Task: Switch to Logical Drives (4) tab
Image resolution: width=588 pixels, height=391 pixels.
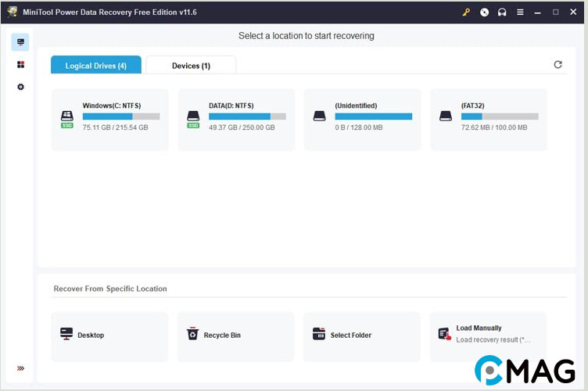Action: pos(96,65)
